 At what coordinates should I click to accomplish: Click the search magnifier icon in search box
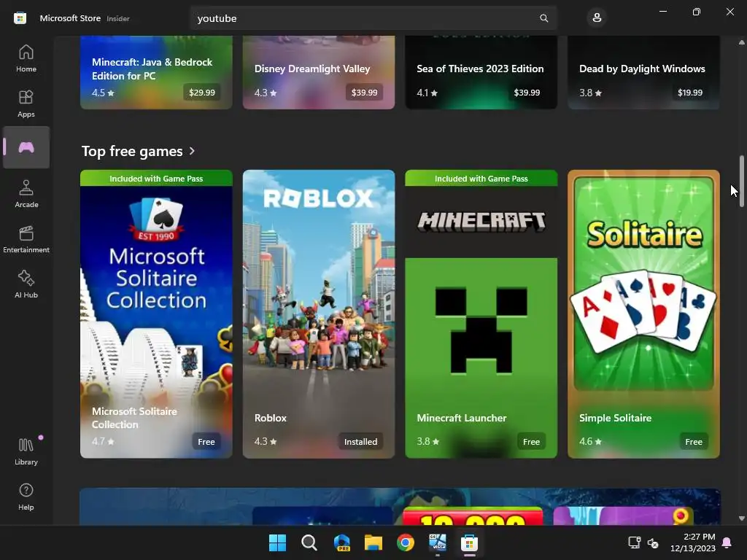543,18
